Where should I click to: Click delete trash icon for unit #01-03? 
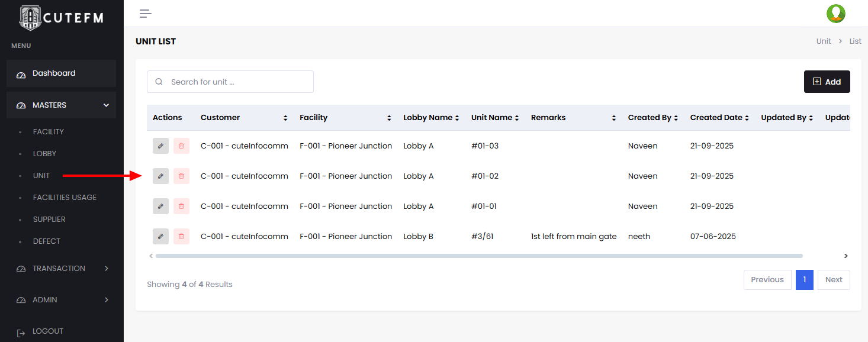tap(181, 146)
